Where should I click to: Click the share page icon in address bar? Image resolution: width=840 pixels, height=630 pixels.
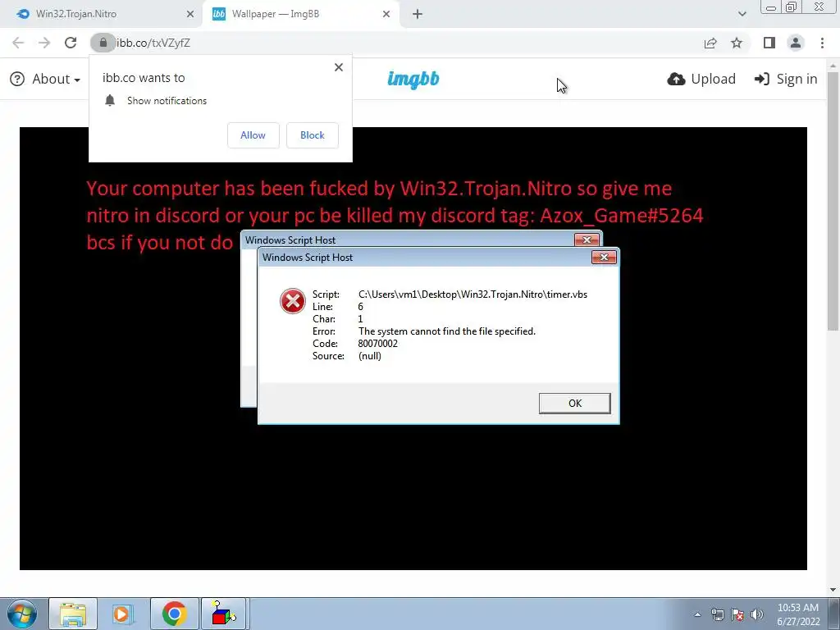click(x=710, y=43)
